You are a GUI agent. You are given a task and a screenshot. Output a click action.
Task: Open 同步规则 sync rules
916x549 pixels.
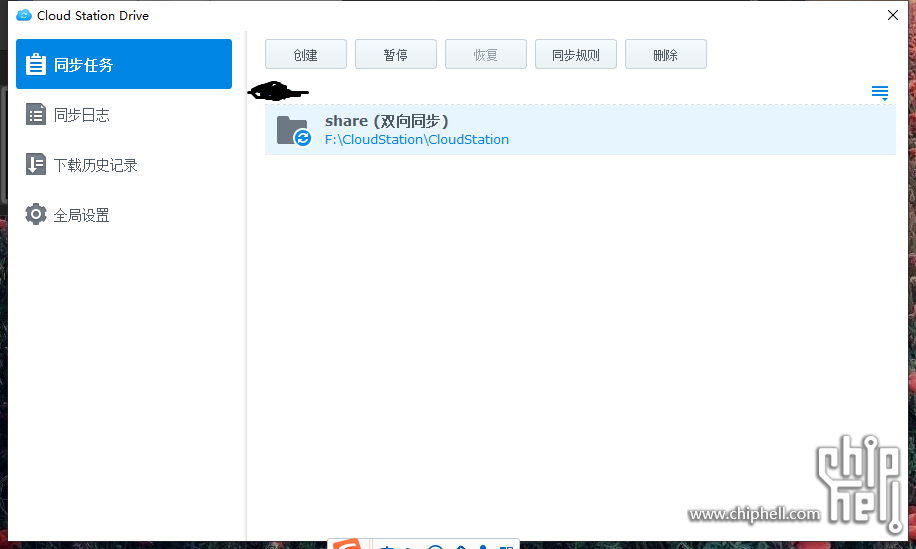point(575,54)
